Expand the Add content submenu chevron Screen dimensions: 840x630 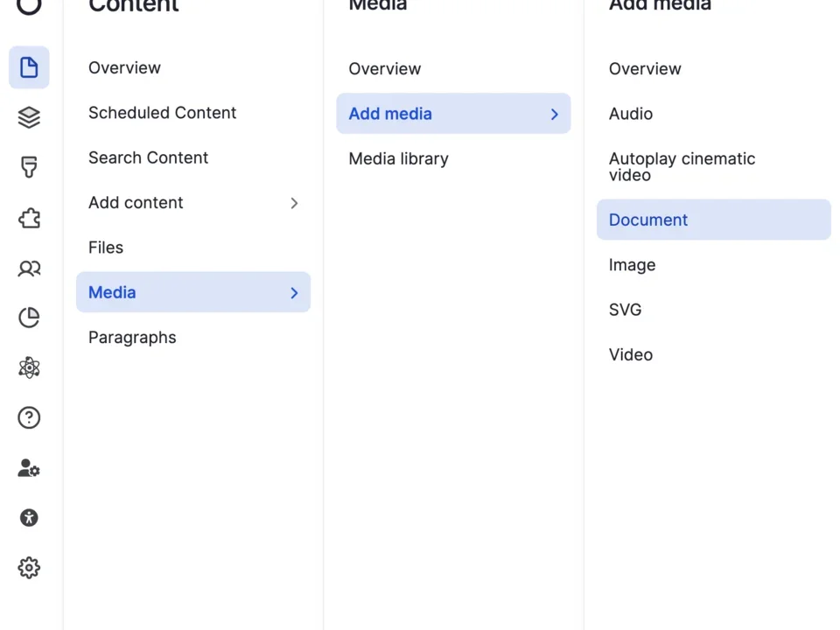(294, 202)
